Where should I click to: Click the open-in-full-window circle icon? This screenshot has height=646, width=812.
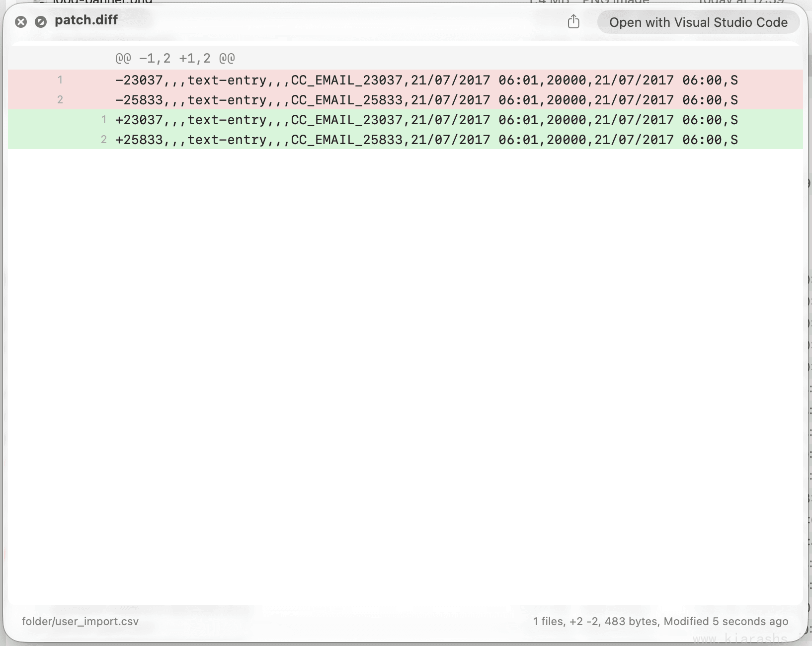(x=41, y=21)
